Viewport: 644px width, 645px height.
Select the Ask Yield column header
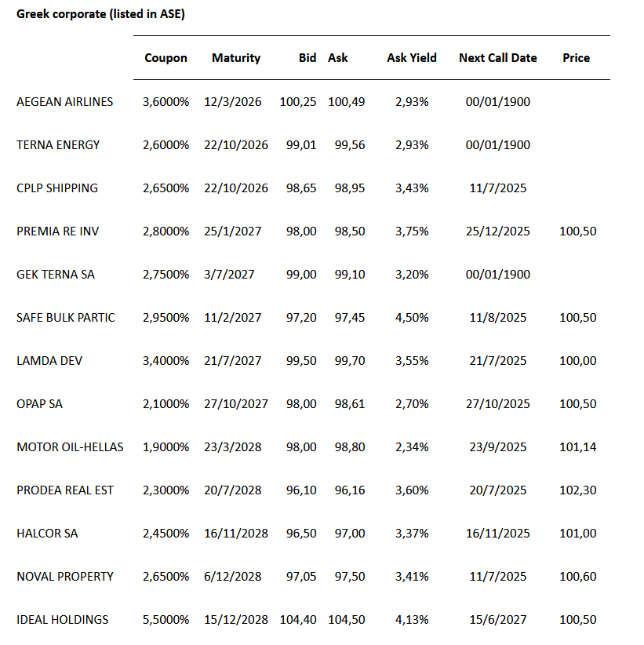pos(412,58)
